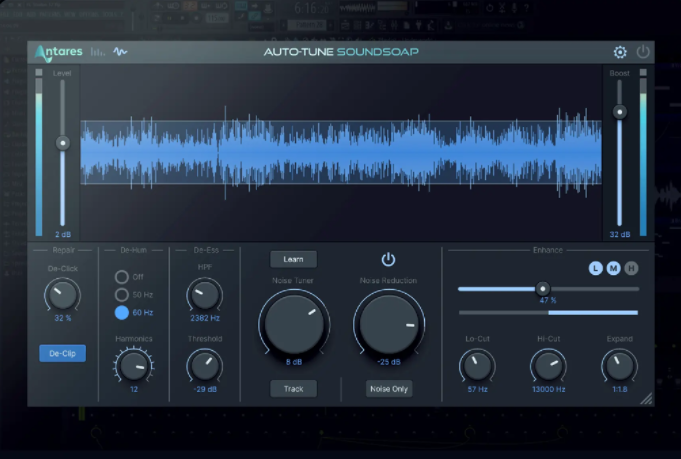Set De-Hum to Off
This screenshot has width=681, height=459.
[122, 277]
